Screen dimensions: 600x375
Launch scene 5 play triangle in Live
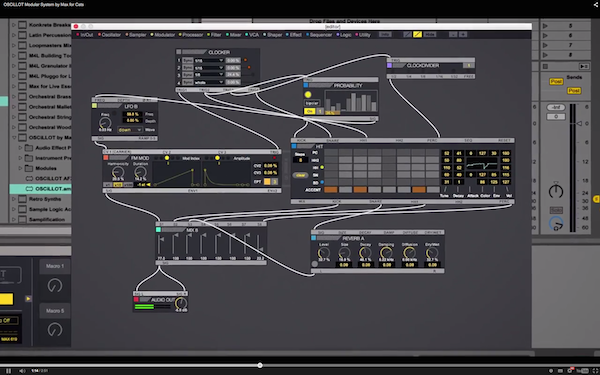pos(545,26)
